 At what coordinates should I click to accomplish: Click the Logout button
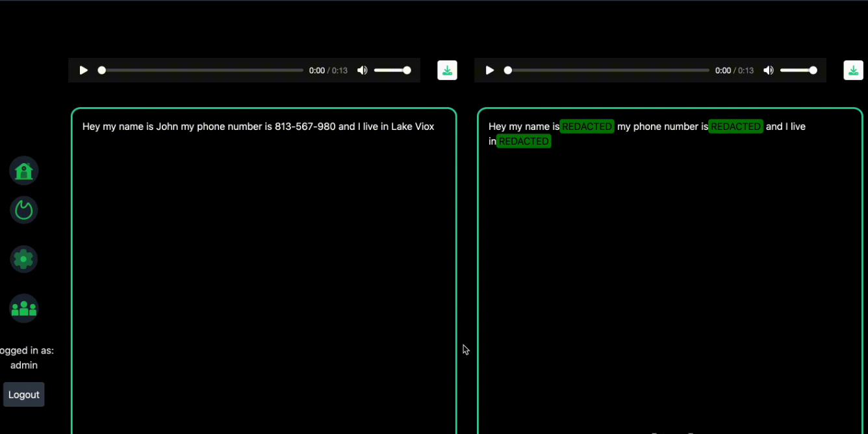point(24,394)
